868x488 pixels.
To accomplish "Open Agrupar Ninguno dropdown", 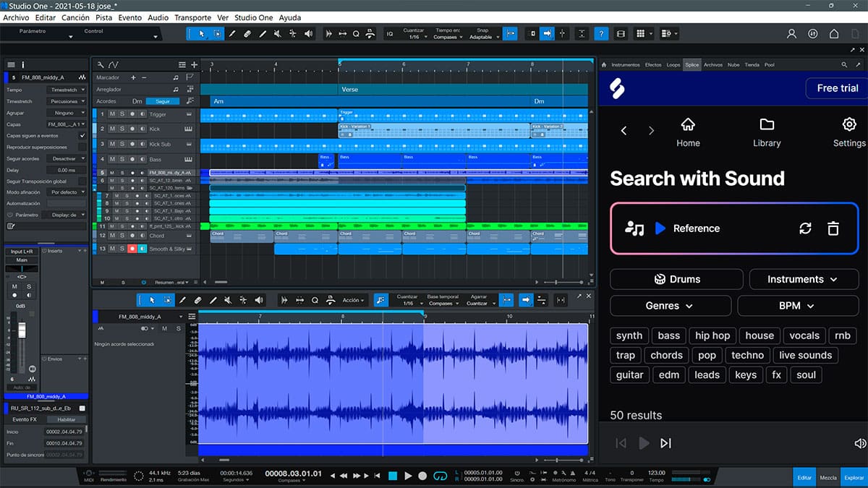I will [67, 113].
